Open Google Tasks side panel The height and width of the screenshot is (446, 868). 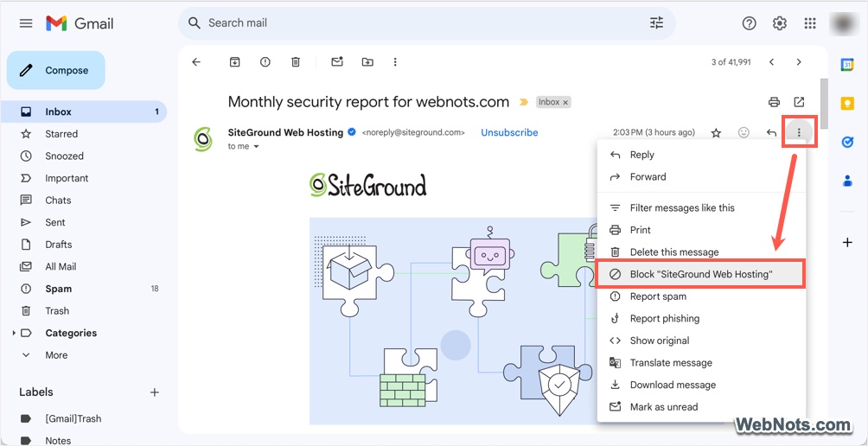point(847,143)
